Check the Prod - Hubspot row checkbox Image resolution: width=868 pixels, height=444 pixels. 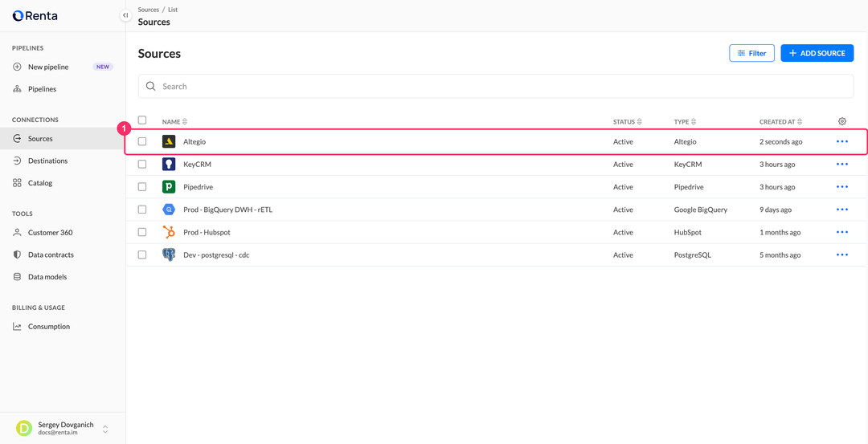coord(142,232)
